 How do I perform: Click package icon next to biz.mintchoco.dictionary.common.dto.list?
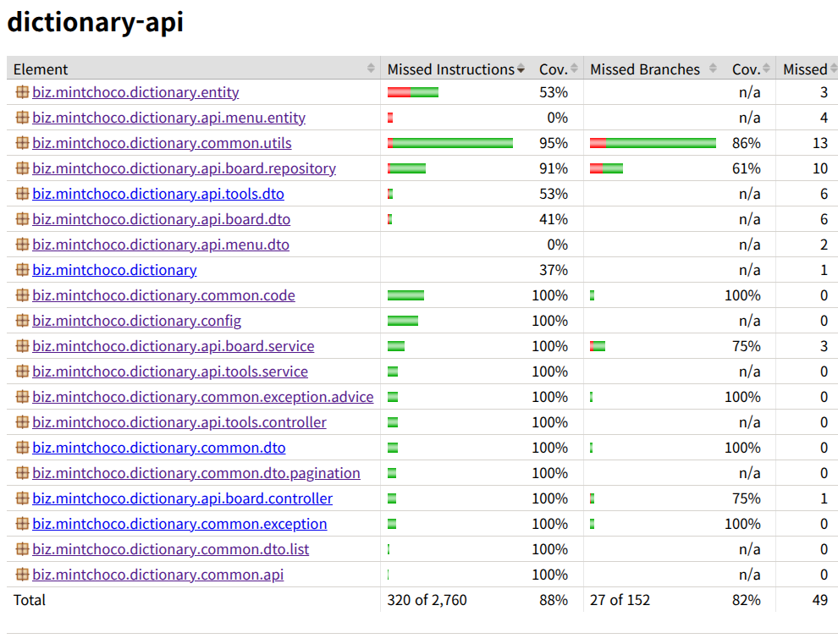22,549
